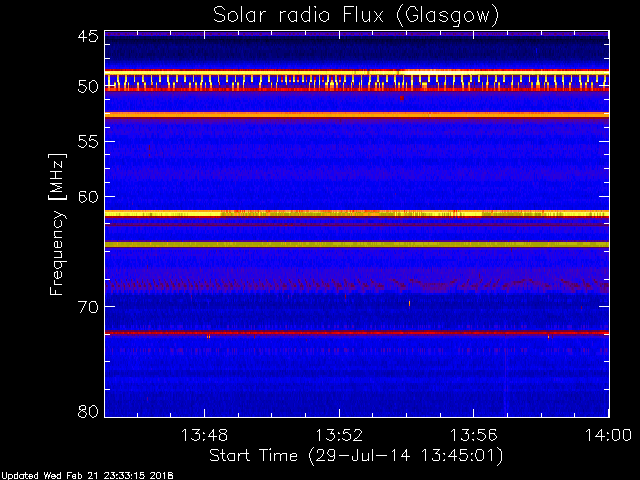The image size is (640, 480).
Task: Click the 55 MHz frequency tick label
Action: [87, 142]
